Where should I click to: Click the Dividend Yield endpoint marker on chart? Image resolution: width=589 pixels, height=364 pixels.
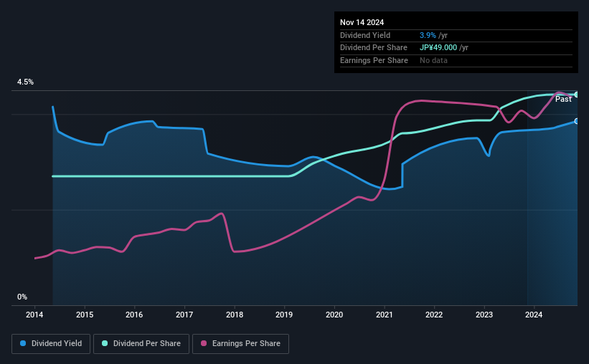tap(577, 121)
